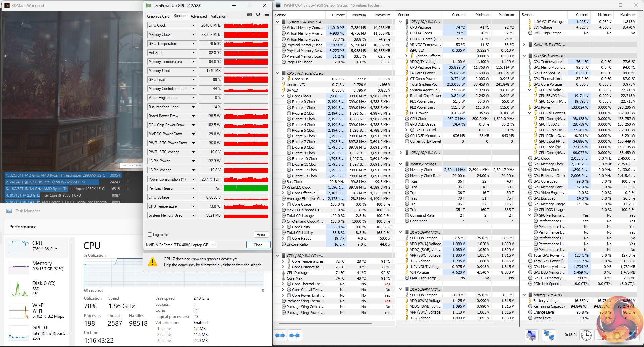
Task: Select the Total System Power row in HWiNFO
Action: pos(459,84)
